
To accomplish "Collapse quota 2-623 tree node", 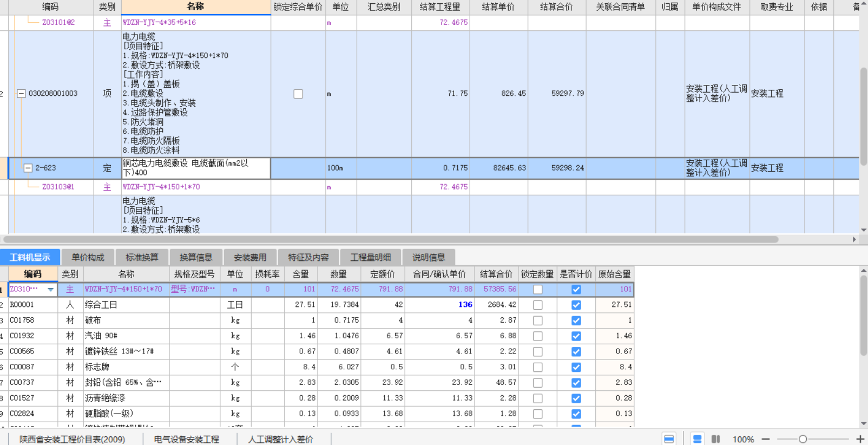I will click(x=28, y=168).
